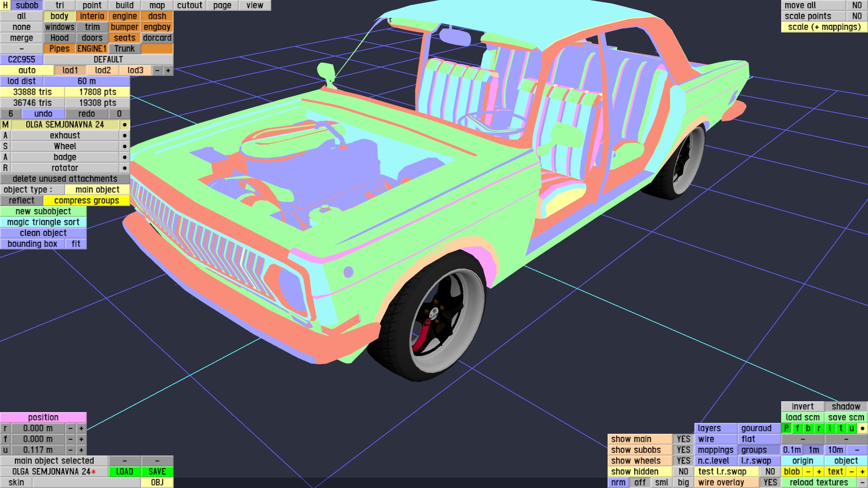The image size is (868, 488).
Task: Click the minus button next to text
Action: coord(851,472)
